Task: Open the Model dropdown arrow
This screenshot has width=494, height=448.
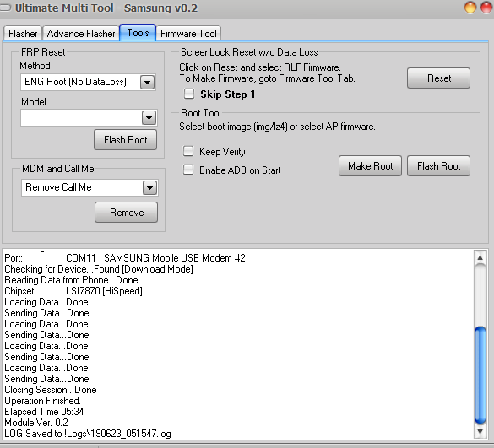Action: point(149,118)
